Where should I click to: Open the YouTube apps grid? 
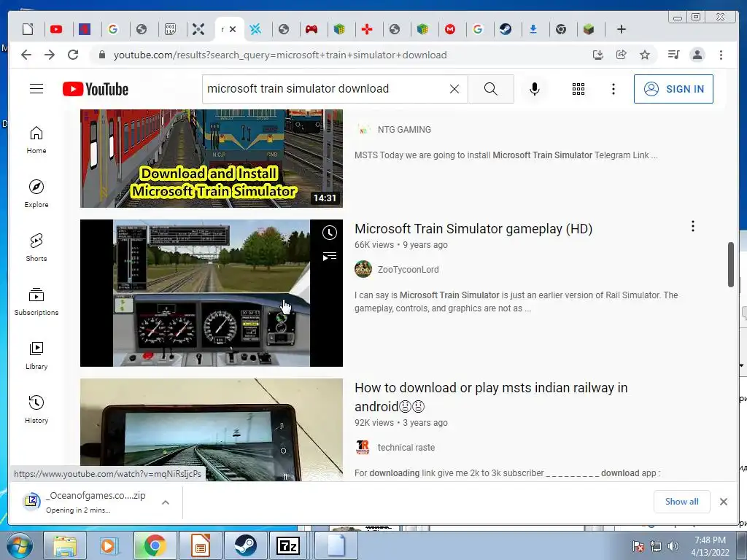tap(578, 89)
